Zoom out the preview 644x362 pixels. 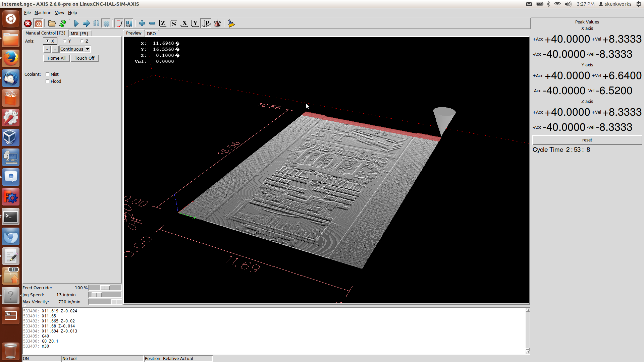click(x=152, y=23)
